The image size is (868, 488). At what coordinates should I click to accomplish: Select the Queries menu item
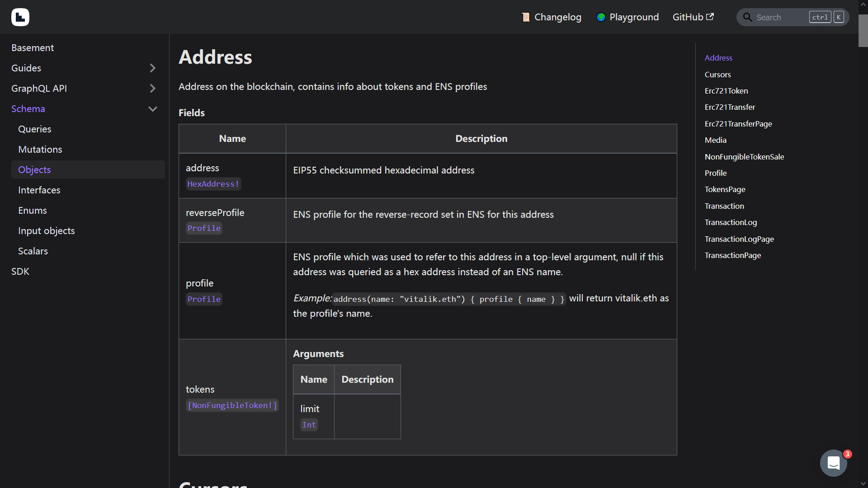coord(34,129)
